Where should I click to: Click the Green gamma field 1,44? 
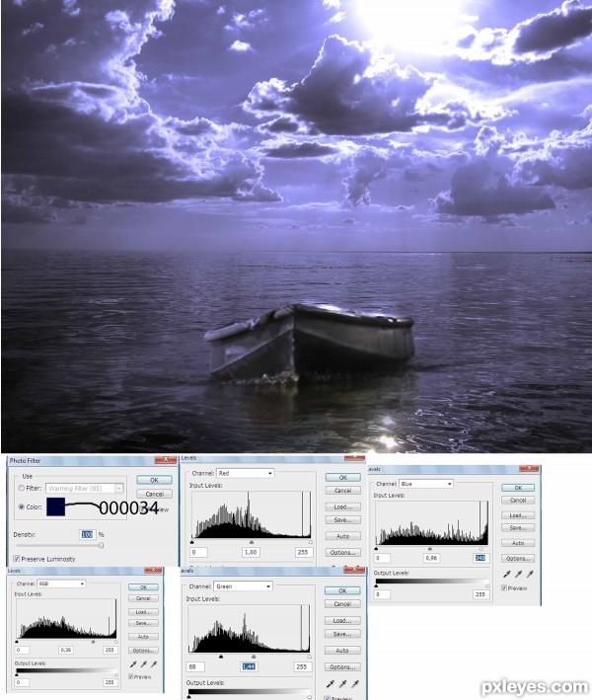coord(249,666)
